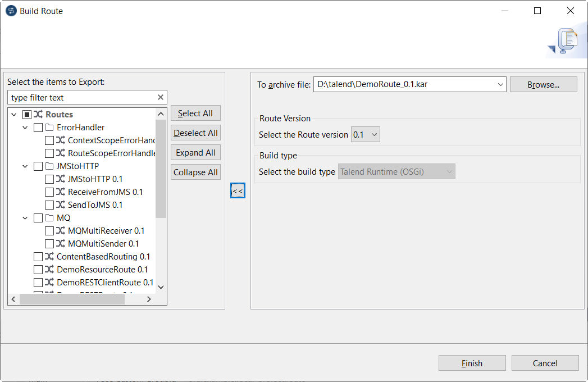Click inside the type filter text field
This screenshot has height=382, width=588.
tap(79, 97)
